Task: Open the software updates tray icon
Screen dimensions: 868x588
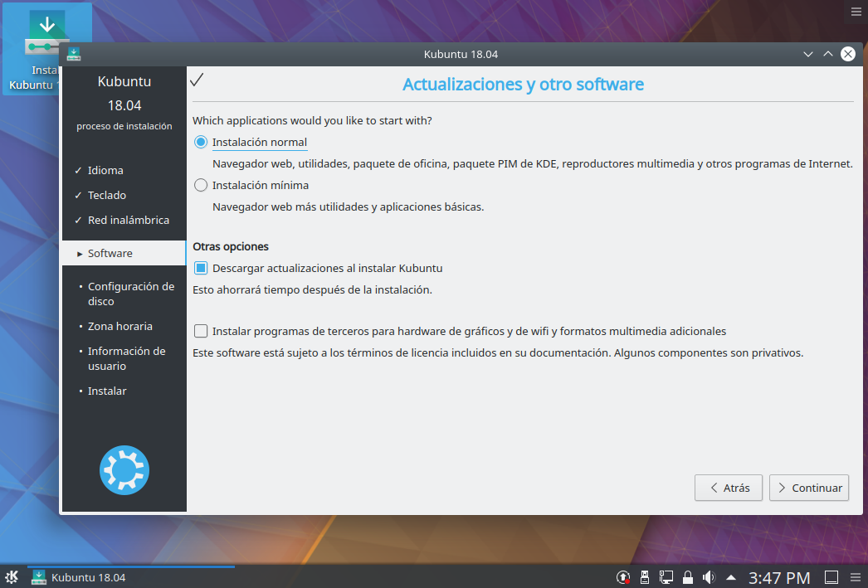Action: [x=623, y=577]
